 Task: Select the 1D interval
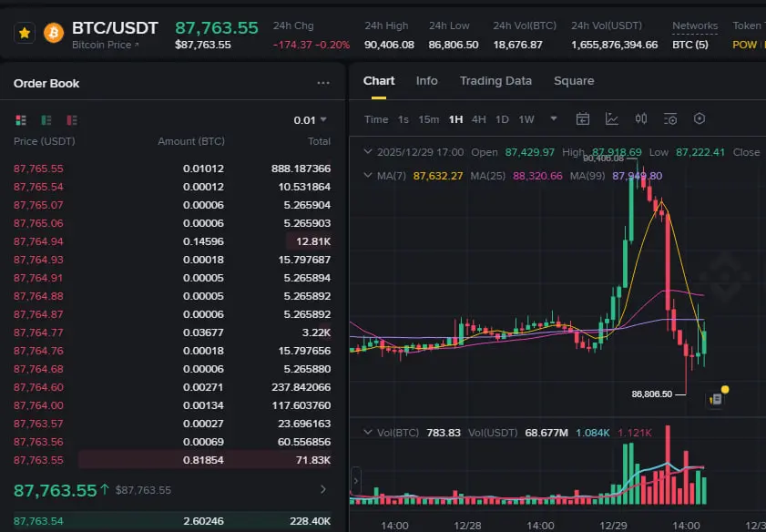(x=502, y=119)
